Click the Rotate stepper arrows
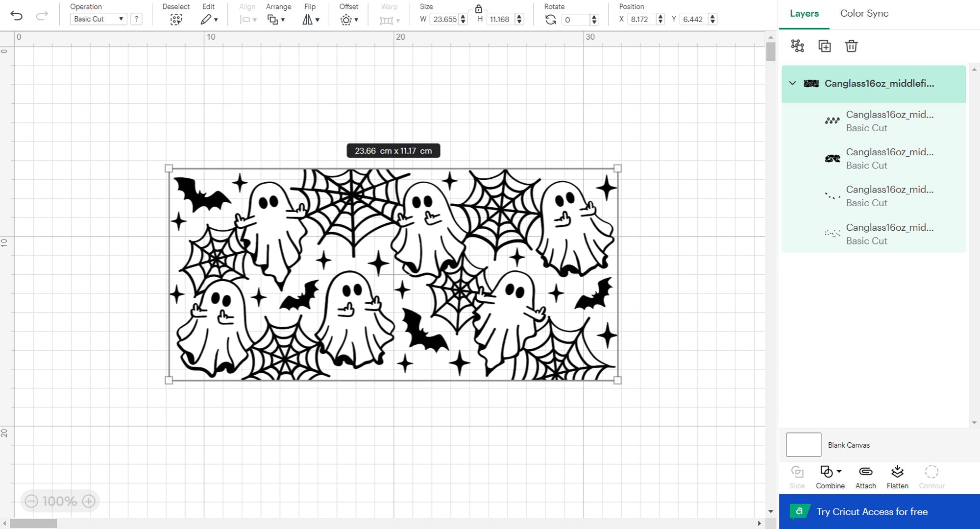Image resolution: width=980 pixels, height=529 pixels. [594, 20]
